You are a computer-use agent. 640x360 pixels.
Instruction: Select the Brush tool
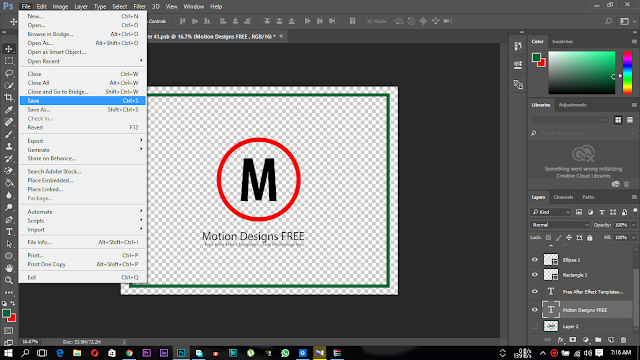click(9, 134)
